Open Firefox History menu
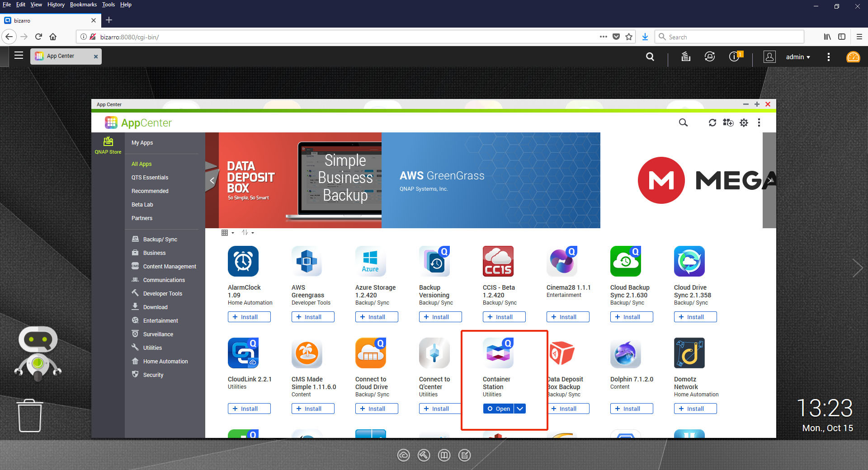 click(x=56, y=5)
